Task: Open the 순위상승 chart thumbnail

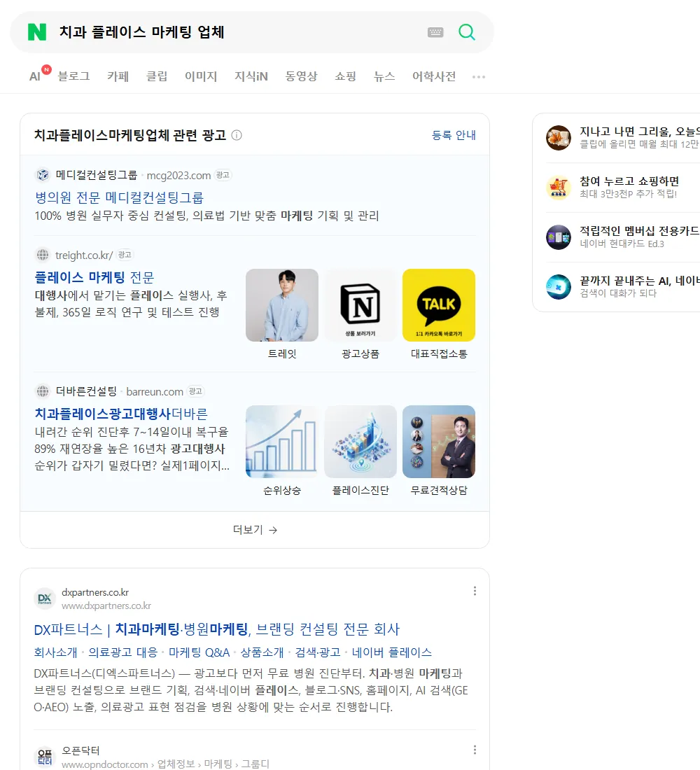Action: tap(282, 442)
